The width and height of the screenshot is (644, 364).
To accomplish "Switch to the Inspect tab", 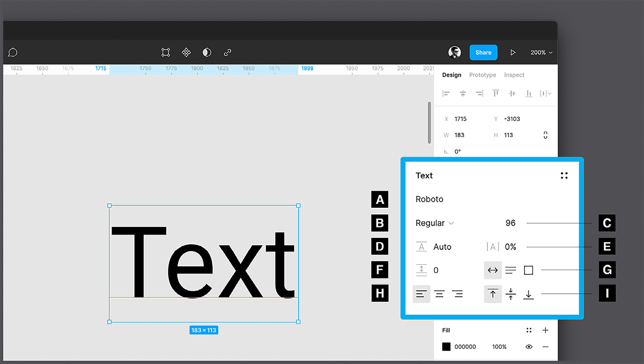I will pyautogui.click(x=514, y=75).
